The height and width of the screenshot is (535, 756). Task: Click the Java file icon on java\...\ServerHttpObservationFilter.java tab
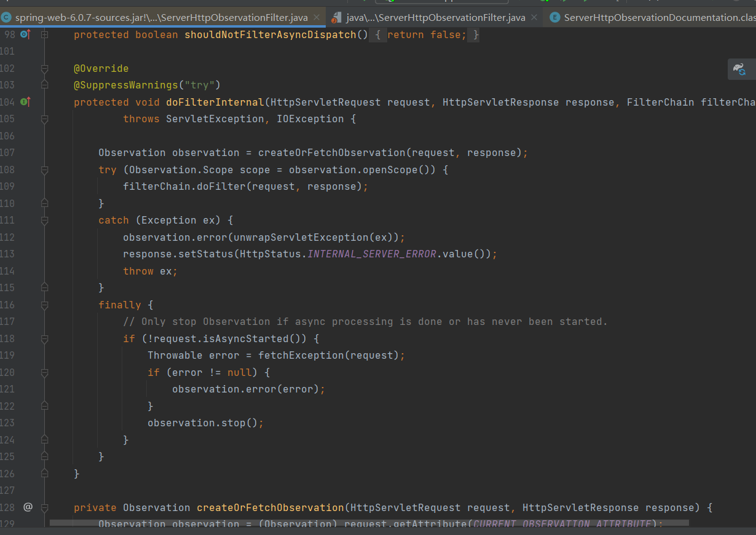pos(336,18)
